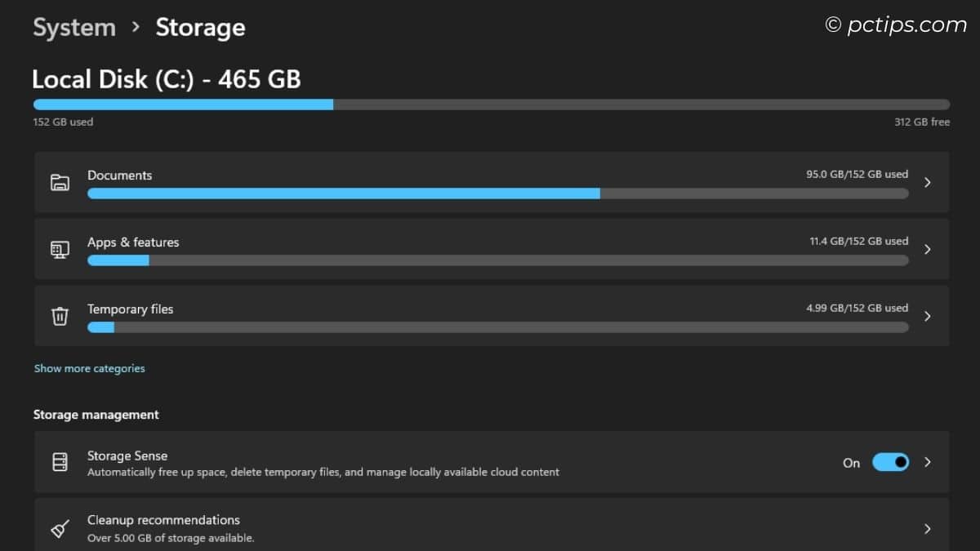Screen dimensions: 980x551
Task: Click the Storage Sense server icon
Action: coord(60,462)
